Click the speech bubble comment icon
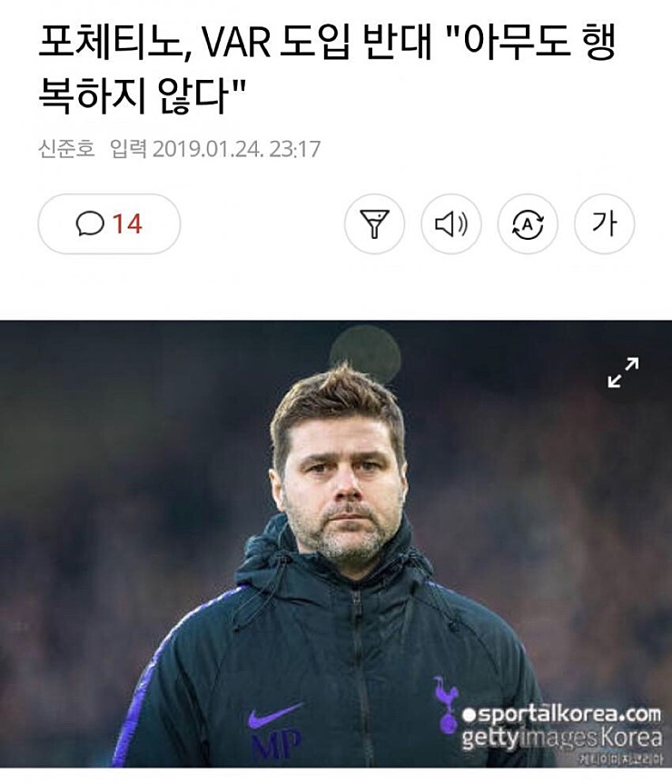Viewport: 672px width, 784px height. [90, 223]
